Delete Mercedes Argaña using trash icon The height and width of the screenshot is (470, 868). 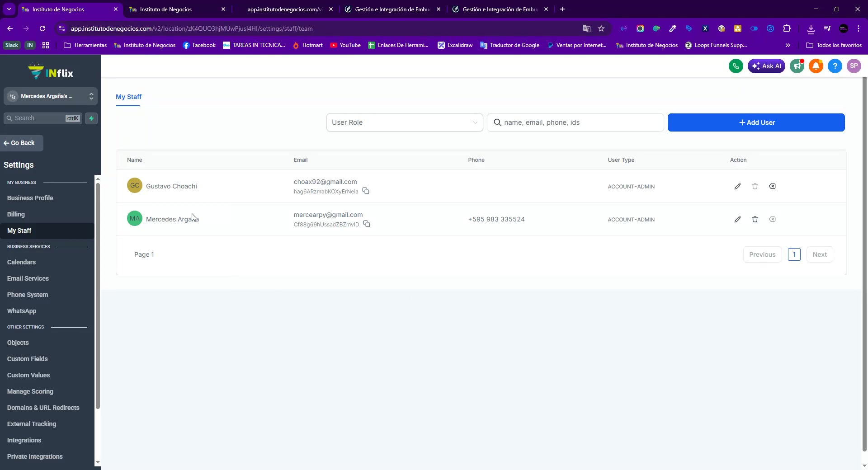755,219
